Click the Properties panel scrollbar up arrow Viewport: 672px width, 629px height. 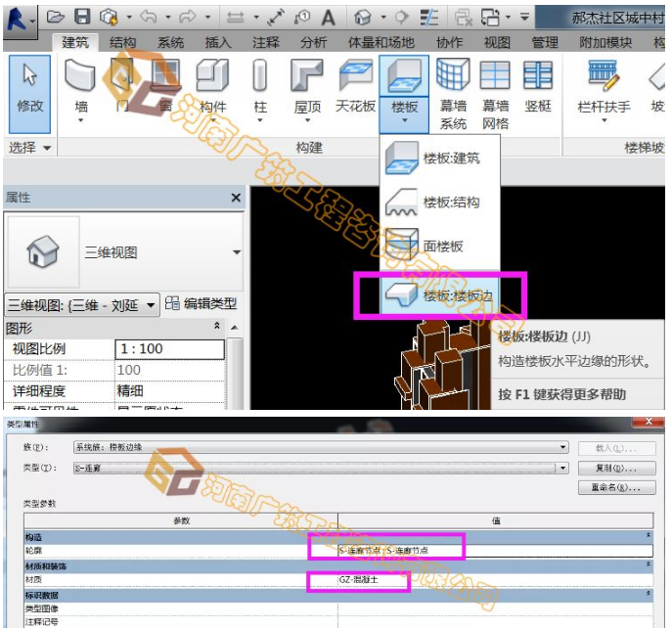[235, 328]
